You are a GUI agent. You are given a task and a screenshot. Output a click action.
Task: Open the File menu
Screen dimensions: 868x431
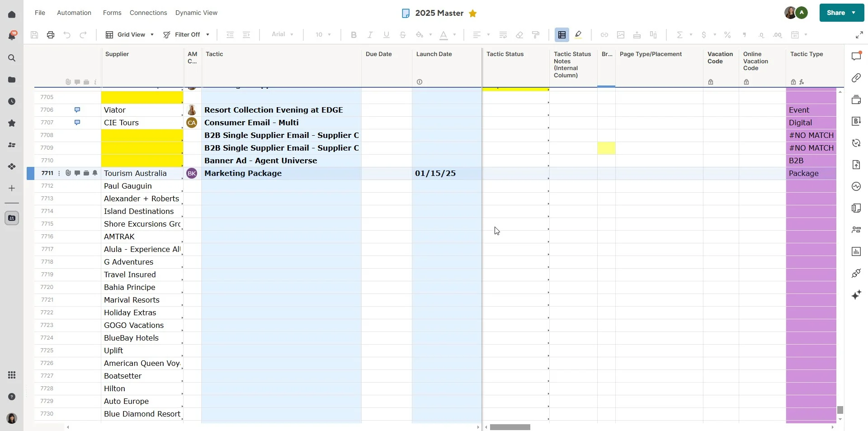pos(40,13)
